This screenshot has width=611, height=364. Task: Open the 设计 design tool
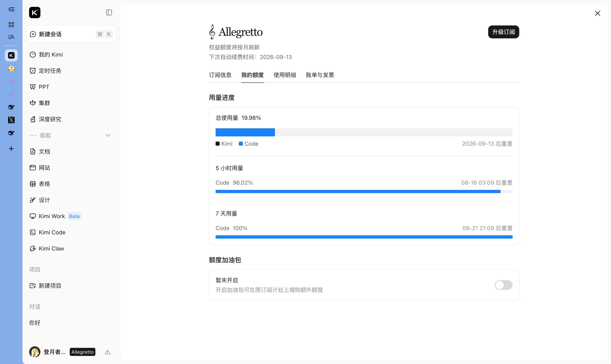pos(71,200)
